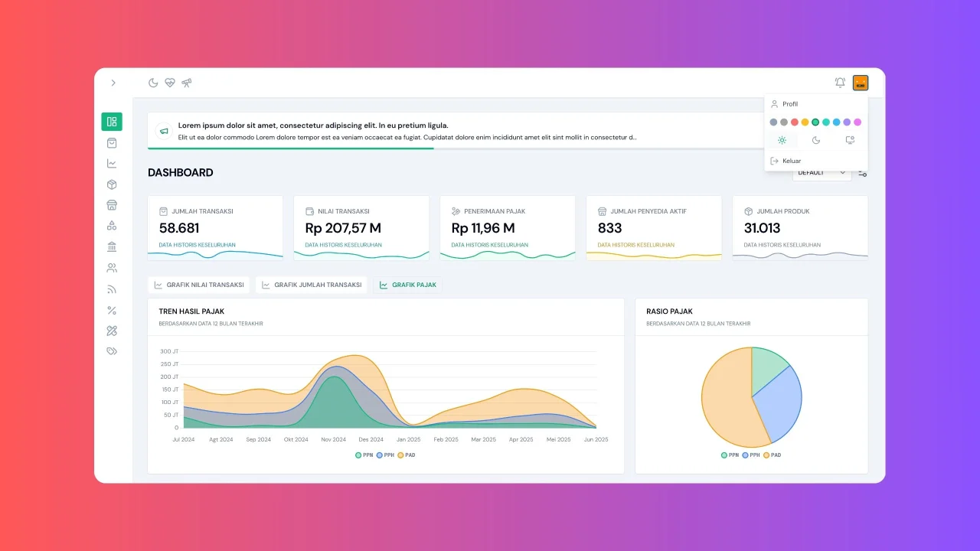Click the heartbeat monitor icon in top bar
Screen dimensions: 980x551
[x=170, y=83]
